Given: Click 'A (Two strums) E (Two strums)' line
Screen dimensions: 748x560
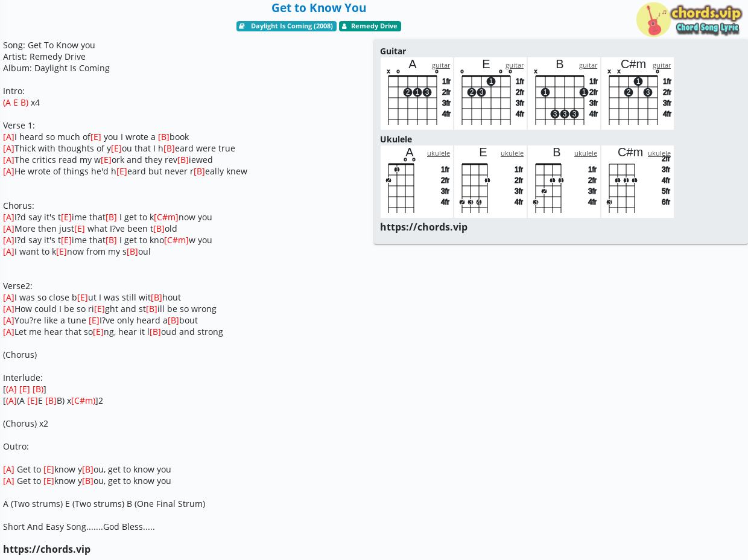Looking at the screenshot, I should point(104,504).
